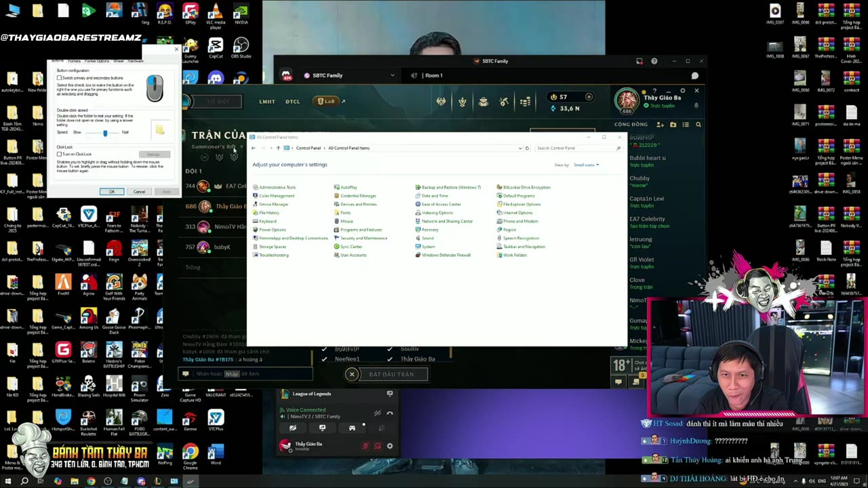
Task: Click Search Control Panel field
Action: (578, 148)
